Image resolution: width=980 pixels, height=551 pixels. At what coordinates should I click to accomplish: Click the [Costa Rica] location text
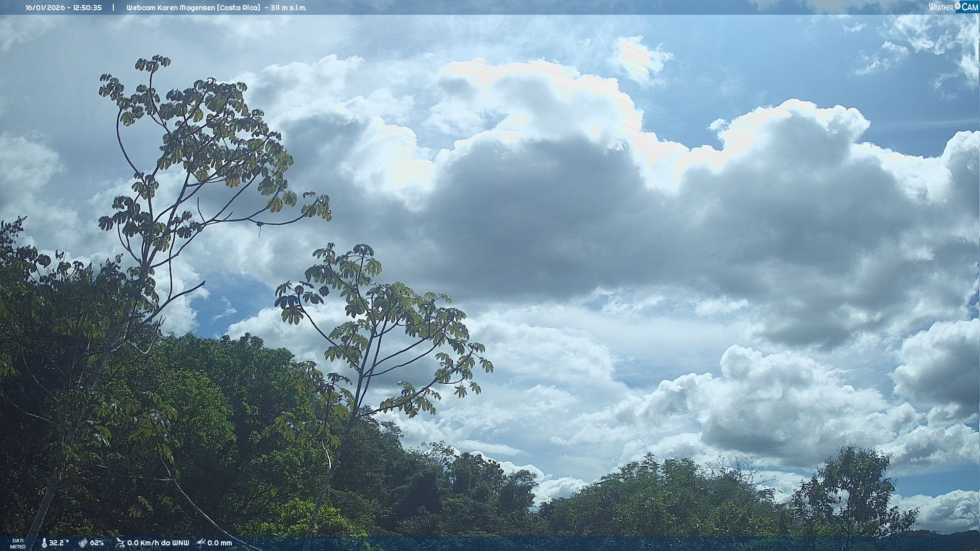coord(238,8)
